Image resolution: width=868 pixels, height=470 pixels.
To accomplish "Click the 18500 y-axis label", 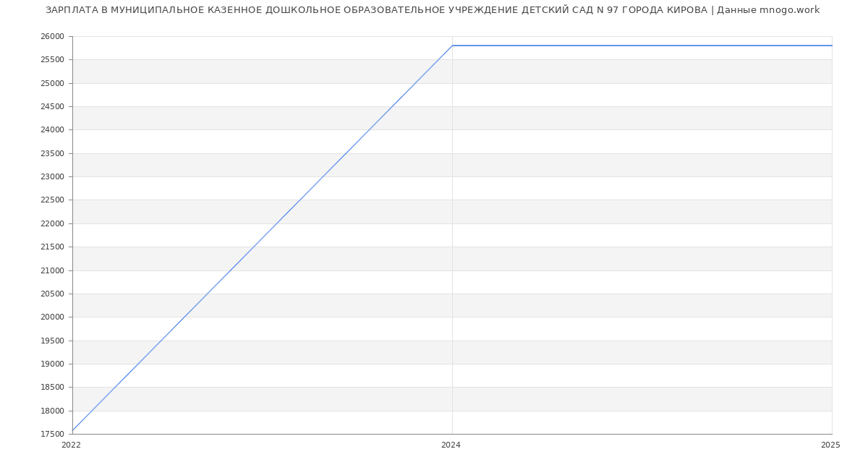I will (x=52, y=388).
